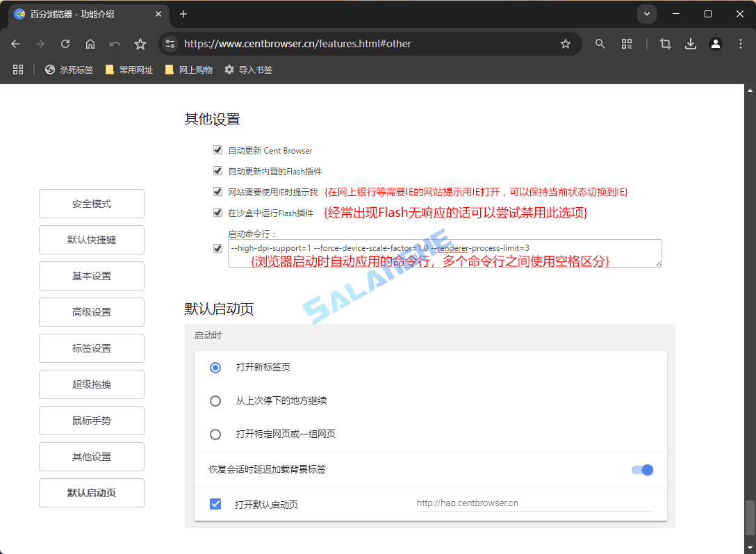Open the tab search chevron dropdown
The image size is (756, 554).
point(647,14)
